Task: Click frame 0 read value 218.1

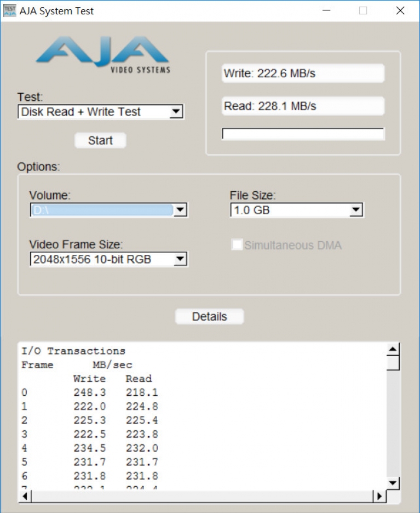Action: click(142, 392)
